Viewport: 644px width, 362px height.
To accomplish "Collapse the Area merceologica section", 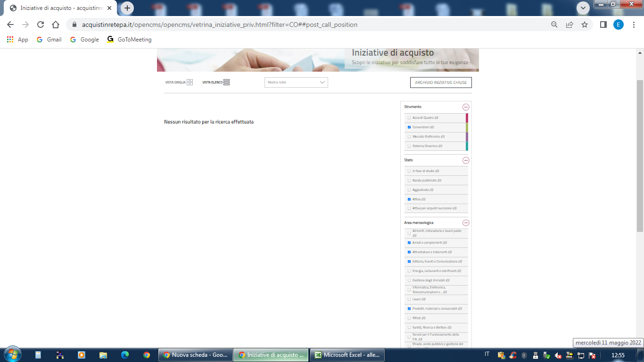I will click(466, 223).
